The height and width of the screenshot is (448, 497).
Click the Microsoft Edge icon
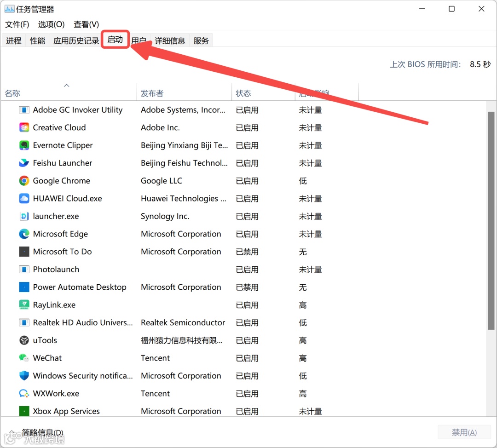(x=24, y=234)
